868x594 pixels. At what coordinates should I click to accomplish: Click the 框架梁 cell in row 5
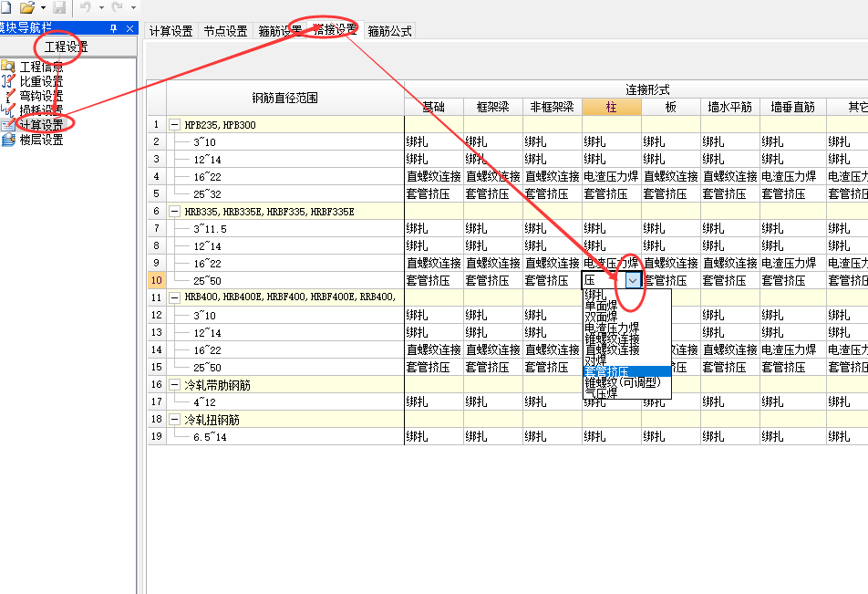[493, 194]
